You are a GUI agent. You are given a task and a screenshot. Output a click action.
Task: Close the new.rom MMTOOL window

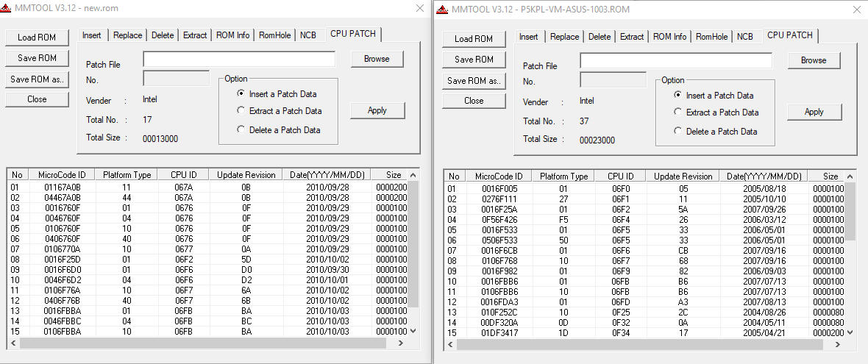419,8
